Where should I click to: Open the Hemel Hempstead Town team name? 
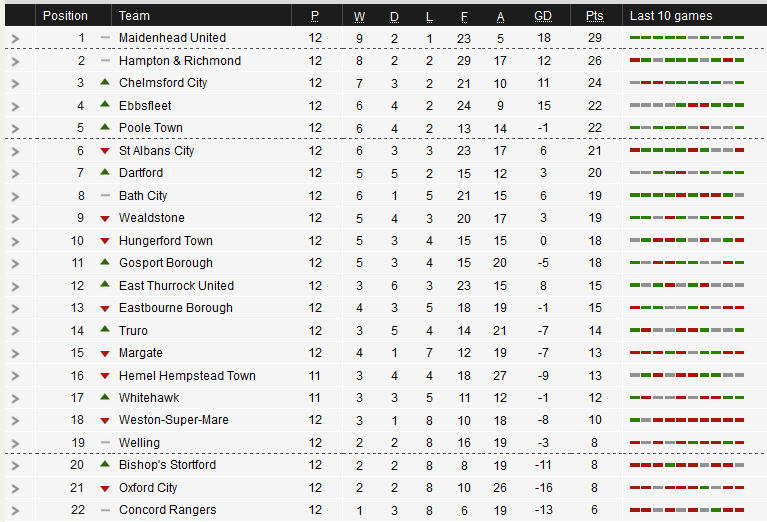tap(187, 376)
